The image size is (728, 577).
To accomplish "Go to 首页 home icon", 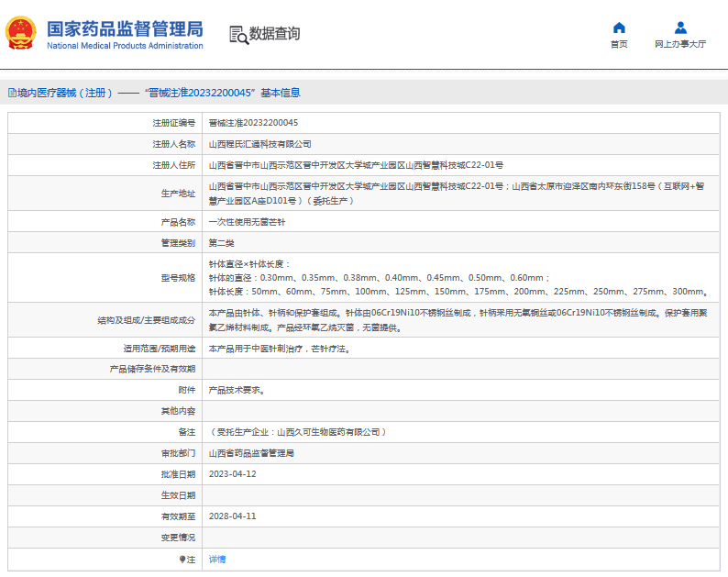I will [619, 28].
